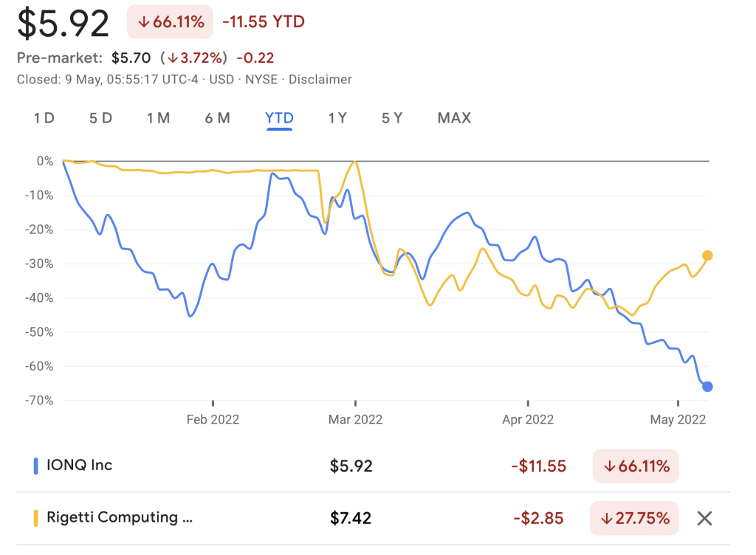Click the down arrow inside 27.75% badge

point(608,517)
